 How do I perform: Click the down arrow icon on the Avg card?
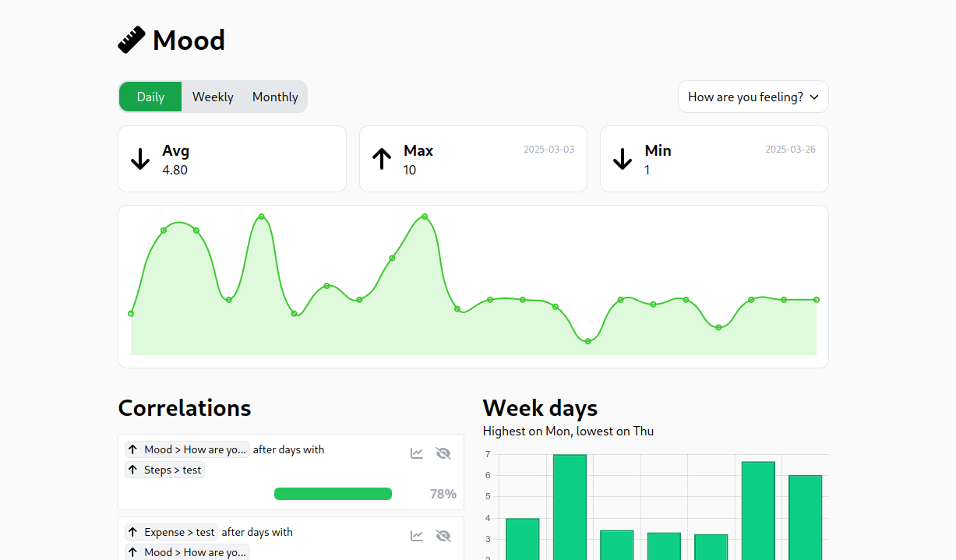pos(140,159)
